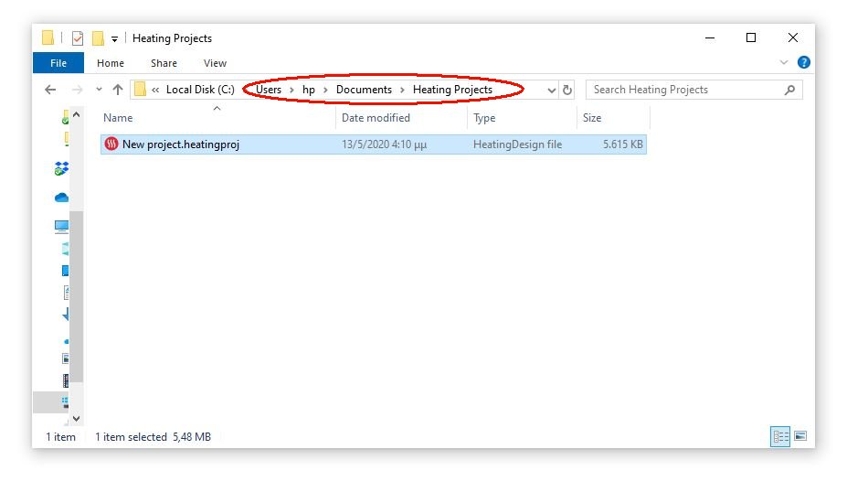Image resolution: width=868 pixels, height=481 pixels.
Task: Select the OneDrive cloud icon in sidebar
Action: click(62, 198)
